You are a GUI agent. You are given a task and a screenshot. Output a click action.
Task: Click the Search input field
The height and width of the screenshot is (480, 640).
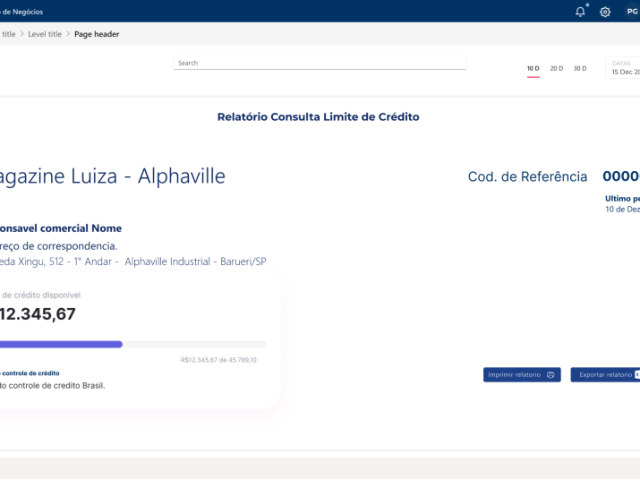tap(320, 63)
